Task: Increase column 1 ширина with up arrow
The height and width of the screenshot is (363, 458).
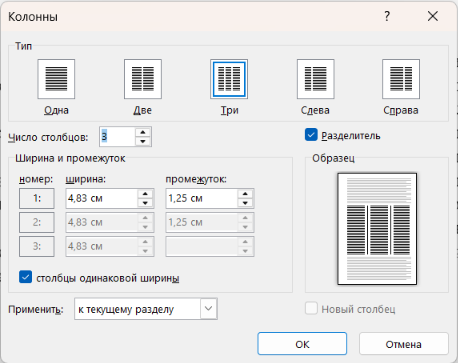Action: (145, 194)
